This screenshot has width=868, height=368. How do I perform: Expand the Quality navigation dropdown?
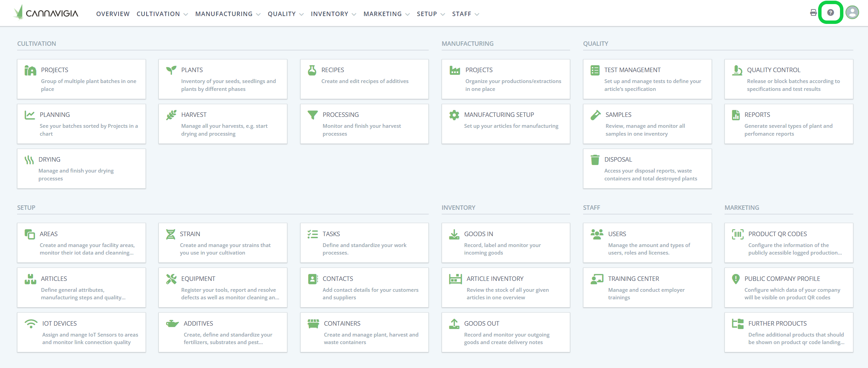(285, 14)
